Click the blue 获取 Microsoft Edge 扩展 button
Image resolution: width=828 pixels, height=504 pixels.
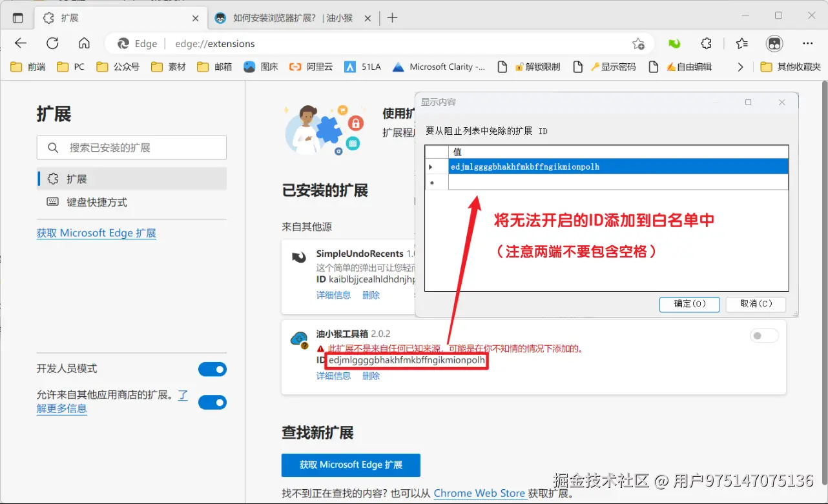tap(351, 465)
